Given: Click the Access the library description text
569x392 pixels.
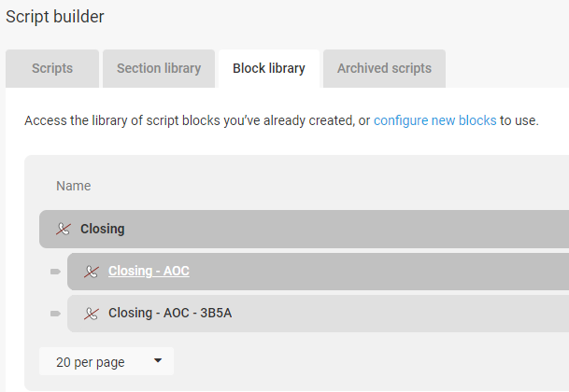Looking at the screenshot, I should [x=281, y=120].
